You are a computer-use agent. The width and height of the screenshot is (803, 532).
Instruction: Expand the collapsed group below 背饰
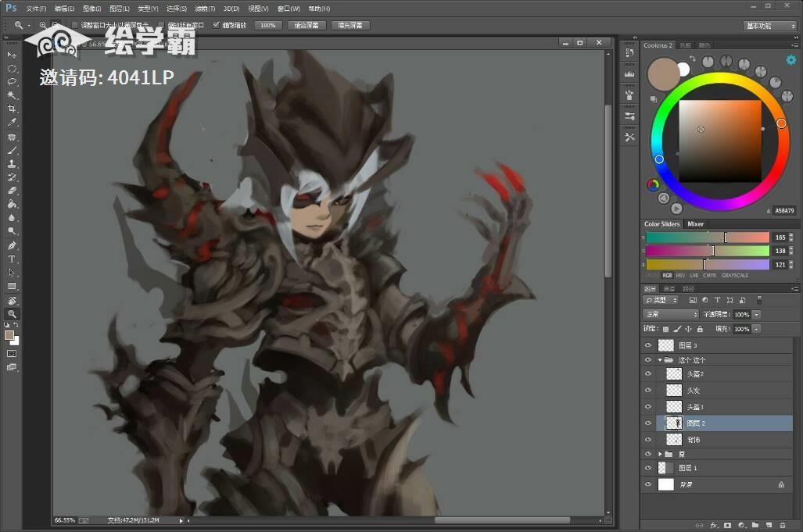point(660,454)
